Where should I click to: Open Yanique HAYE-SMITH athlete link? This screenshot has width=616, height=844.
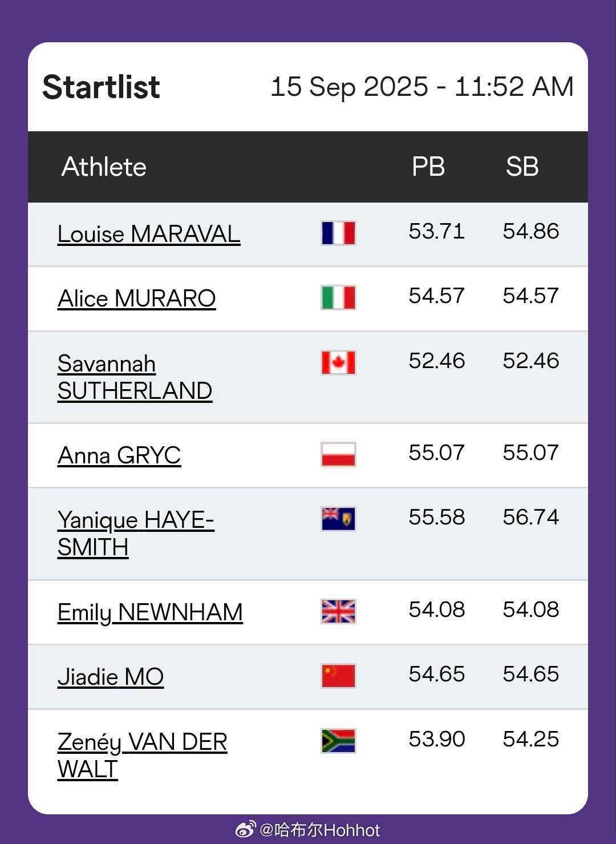[x=136, y=534]
